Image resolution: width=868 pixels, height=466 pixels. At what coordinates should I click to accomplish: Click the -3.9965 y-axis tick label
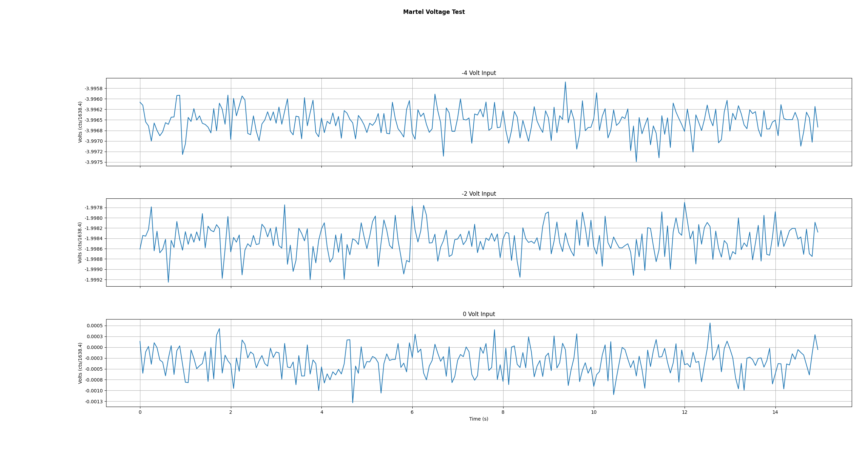click(x=94, y=120)
